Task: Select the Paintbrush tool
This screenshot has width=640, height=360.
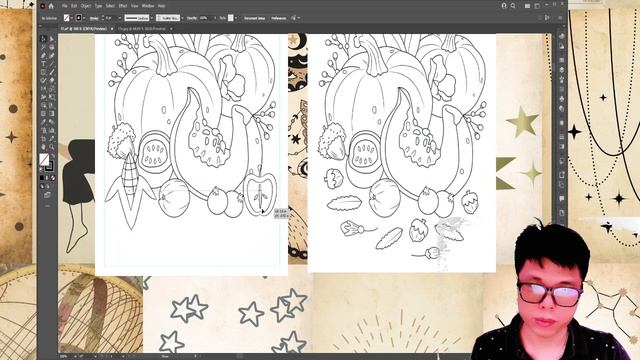Action: click(x=51, y=71)
